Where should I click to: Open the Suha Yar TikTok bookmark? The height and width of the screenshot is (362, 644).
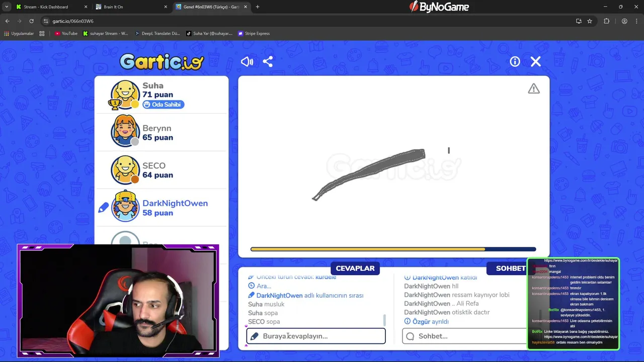pos(209,34)
